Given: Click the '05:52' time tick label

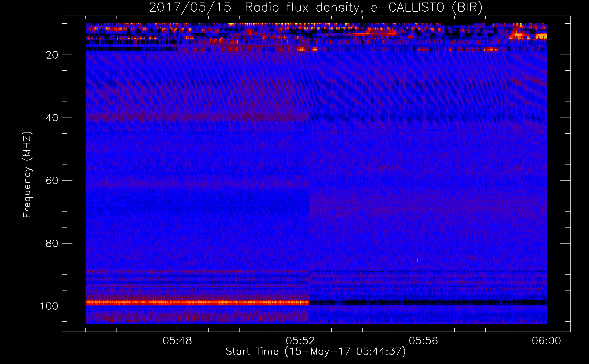Looking at the screenshot, I should click(300, 341).
